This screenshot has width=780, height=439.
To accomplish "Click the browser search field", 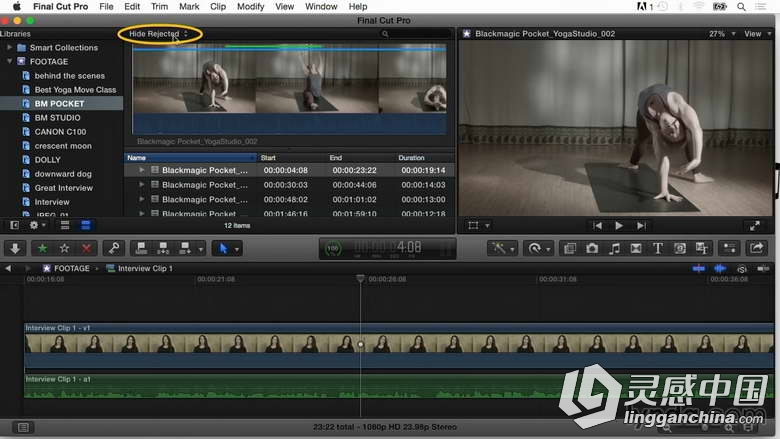I will [x=415, y=34].
